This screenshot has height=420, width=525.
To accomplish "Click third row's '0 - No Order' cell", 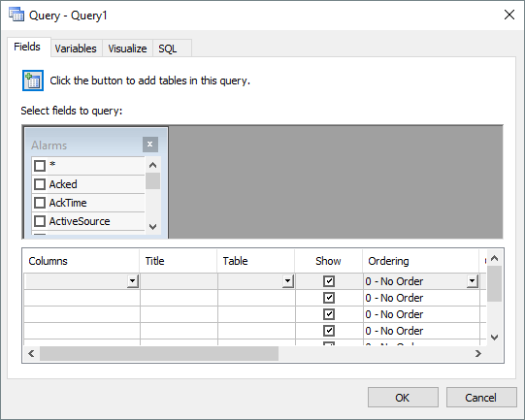I will coord(421,314).
